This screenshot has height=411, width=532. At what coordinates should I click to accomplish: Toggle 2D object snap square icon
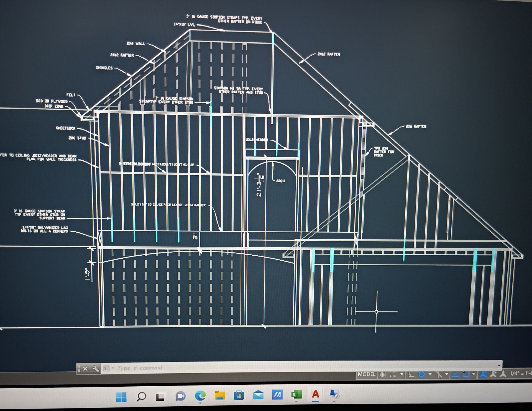tap(466, 374)
